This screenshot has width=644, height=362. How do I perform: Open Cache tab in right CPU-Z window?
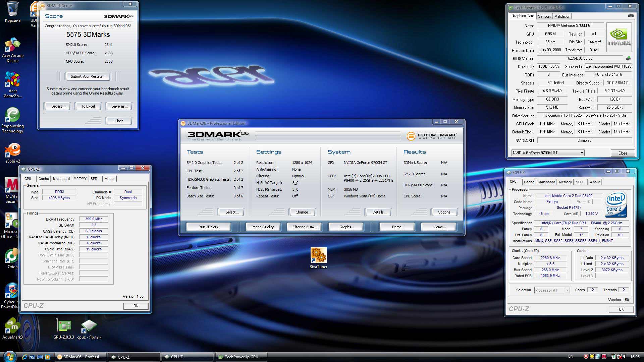pyautogui.click(x=529, y=182)
